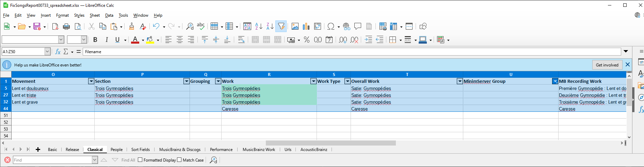Open the Font Name dropdown

[x=61, y=40]
